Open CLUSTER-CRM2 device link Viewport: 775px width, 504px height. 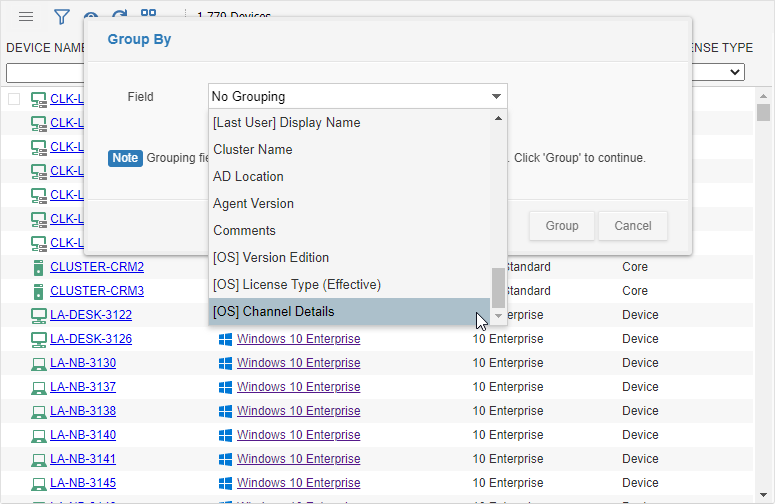point(97,267)
